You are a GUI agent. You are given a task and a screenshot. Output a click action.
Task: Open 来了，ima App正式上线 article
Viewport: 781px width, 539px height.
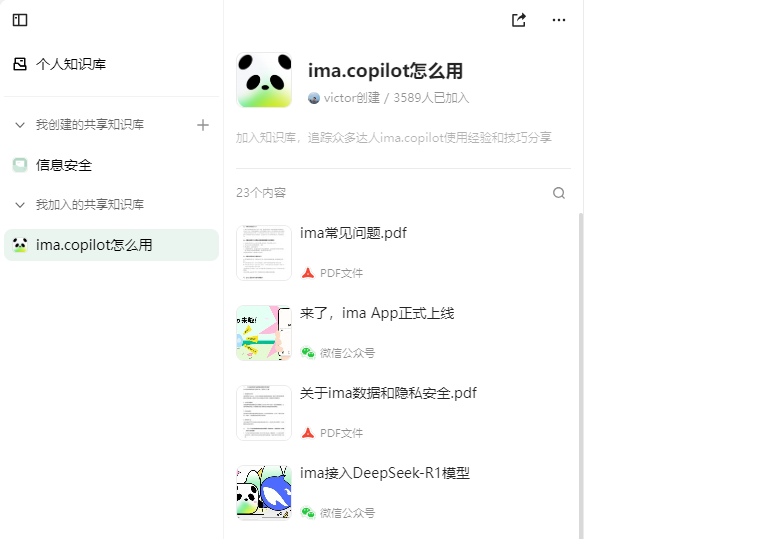[377, 314]
